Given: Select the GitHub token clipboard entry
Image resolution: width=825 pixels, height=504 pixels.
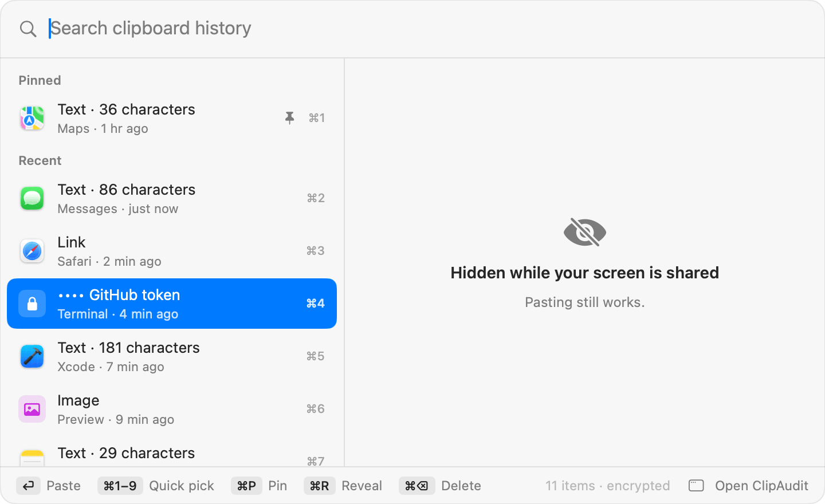Looking at the screenshot, I should (x=172, y=304).
